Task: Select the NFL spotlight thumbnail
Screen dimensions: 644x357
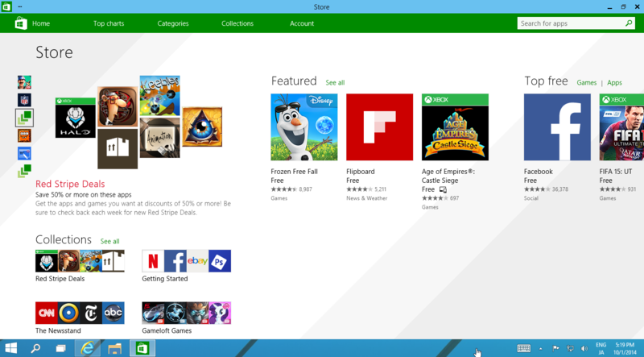Action: point(24,100)
